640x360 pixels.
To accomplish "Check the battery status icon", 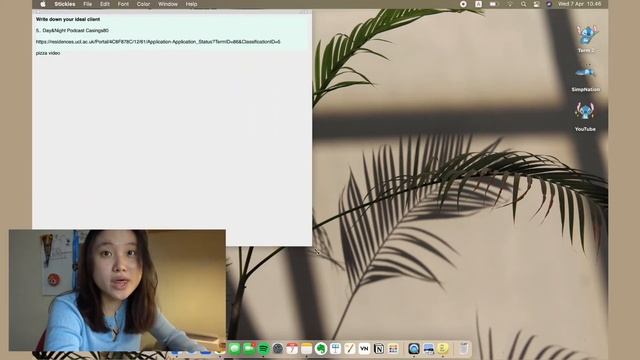I will click(x=493, y=4).
